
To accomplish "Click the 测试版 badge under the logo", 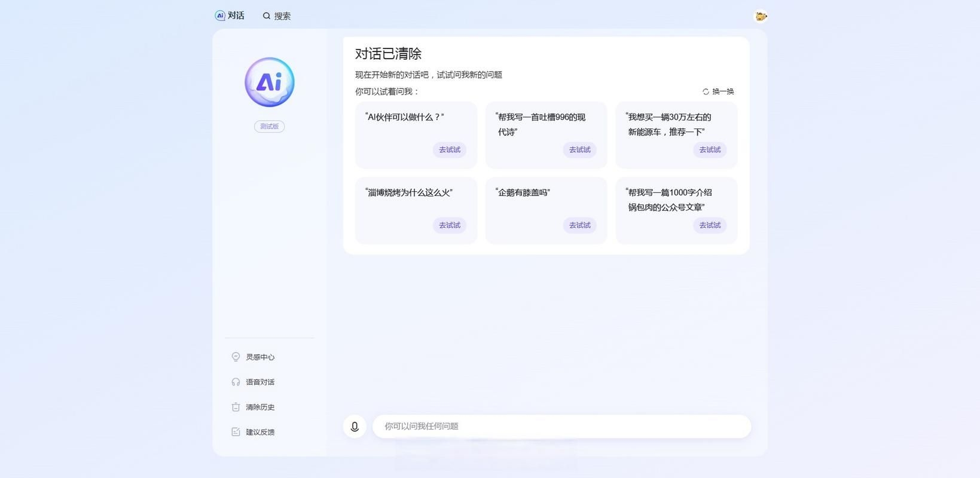I will (270, 127).
